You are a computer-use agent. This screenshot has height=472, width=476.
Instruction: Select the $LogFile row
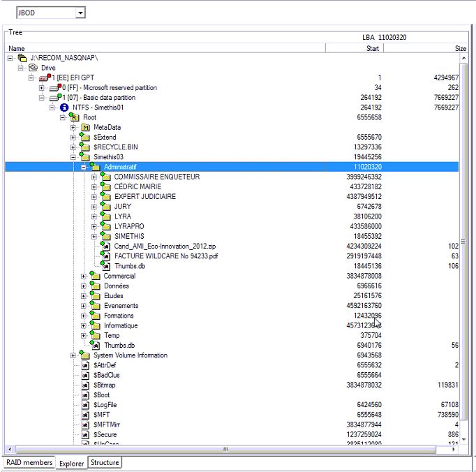pos(232,405)
